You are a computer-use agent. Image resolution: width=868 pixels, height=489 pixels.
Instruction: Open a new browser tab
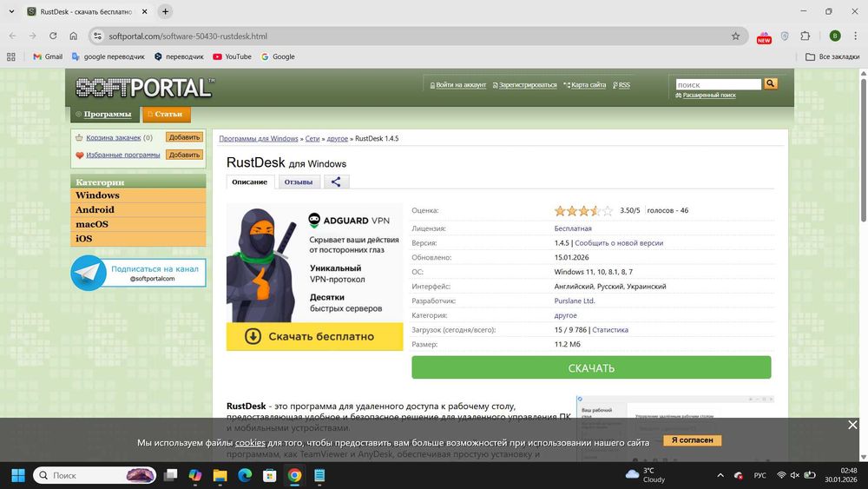pyautogui.click(x=165, y=11)
